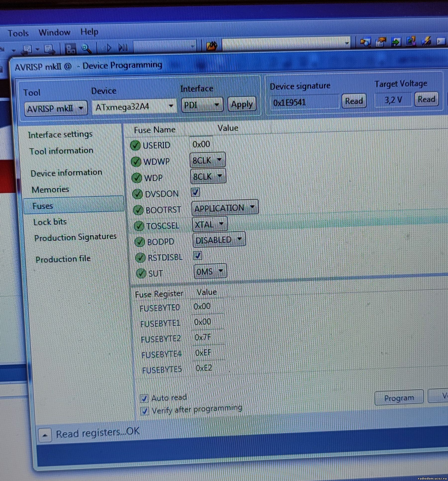Viewport: 448px width, 481px height.
Task: Click the green status icon beside BOOTRST
Action: coord(138,210)
